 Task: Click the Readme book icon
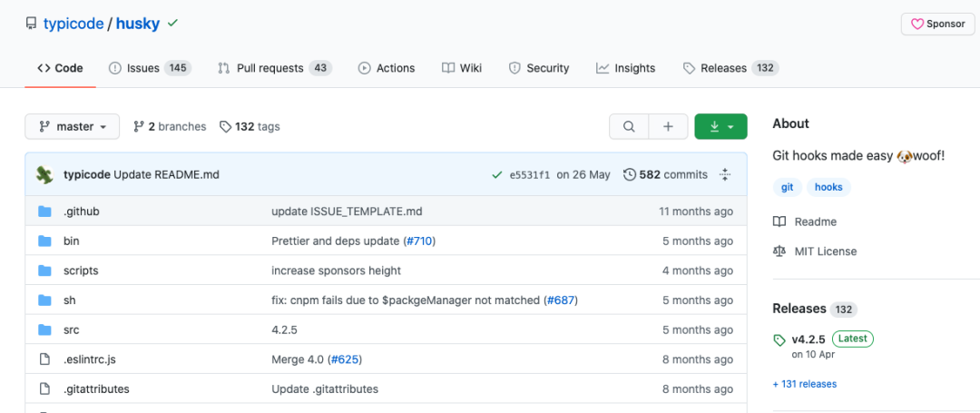pyautogui.click(x=779, y=221)
